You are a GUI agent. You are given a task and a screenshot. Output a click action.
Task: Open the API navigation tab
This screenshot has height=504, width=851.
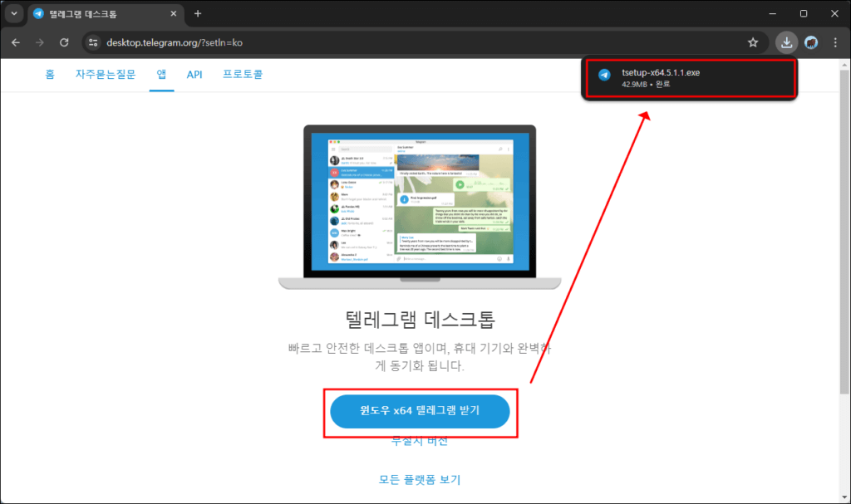click(194, 75)
